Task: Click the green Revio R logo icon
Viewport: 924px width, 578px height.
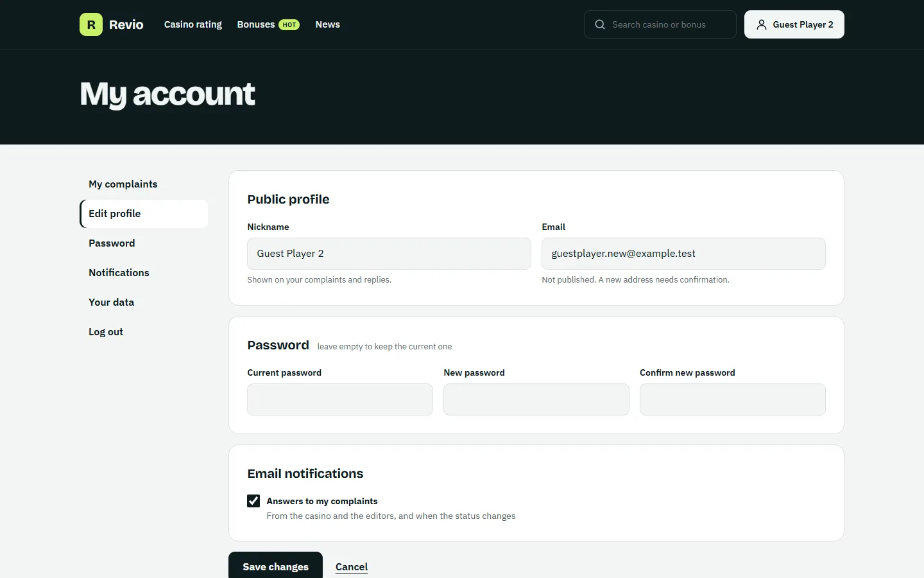Action: 91,24
